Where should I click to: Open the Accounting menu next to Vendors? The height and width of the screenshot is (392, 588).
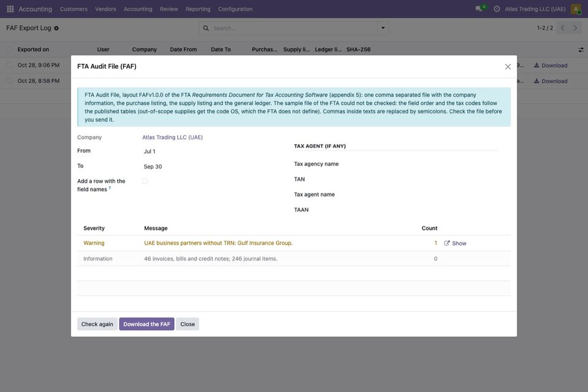click(138, 9)
